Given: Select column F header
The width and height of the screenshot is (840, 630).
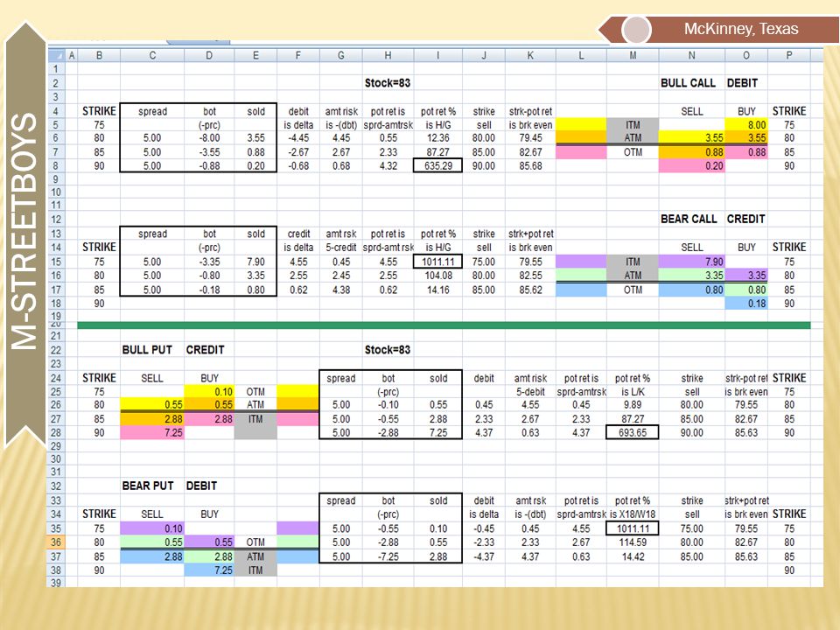Looking at the screenshot, I should [297, 55].
